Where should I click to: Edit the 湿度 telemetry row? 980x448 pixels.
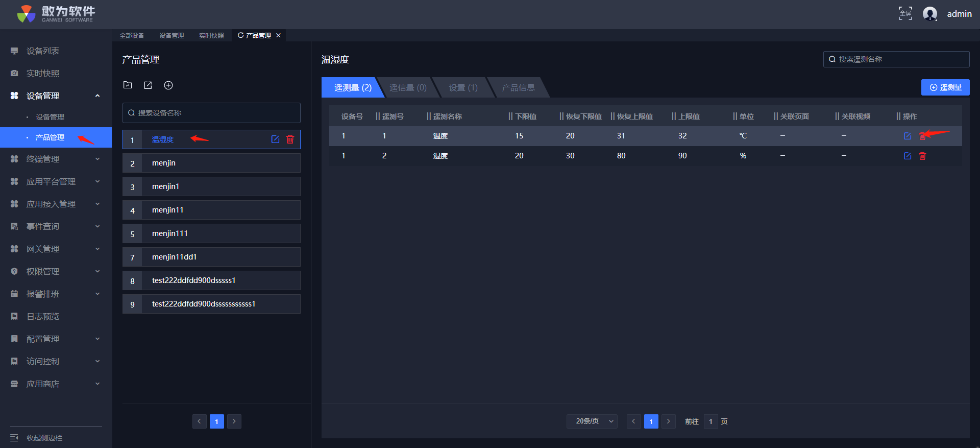pos(908,156)
